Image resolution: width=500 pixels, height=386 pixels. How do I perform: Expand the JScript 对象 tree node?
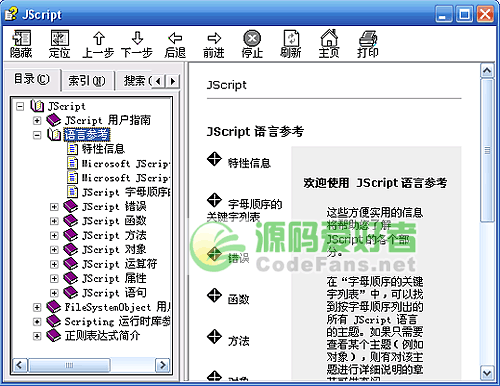point(54,250)
